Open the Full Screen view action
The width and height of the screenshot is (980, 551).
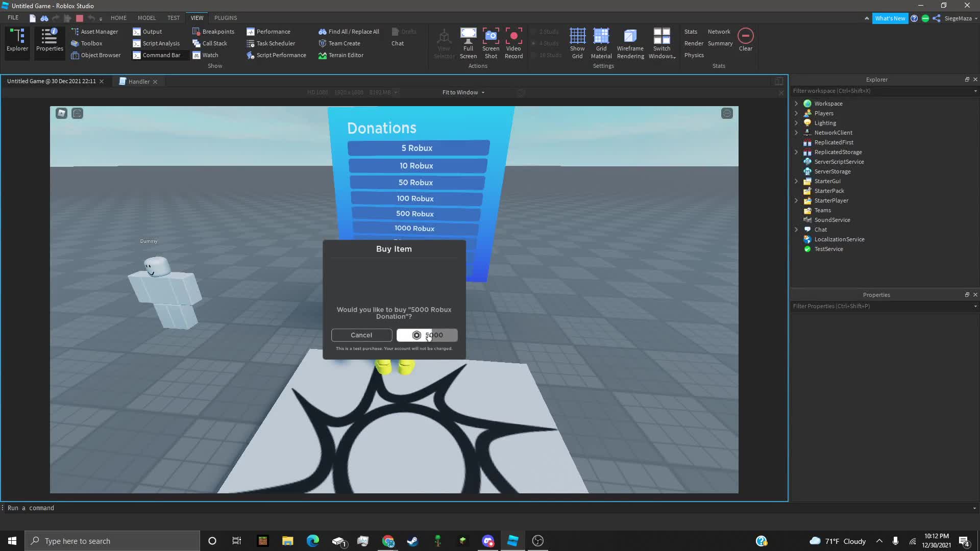click(x=468, y=43)
